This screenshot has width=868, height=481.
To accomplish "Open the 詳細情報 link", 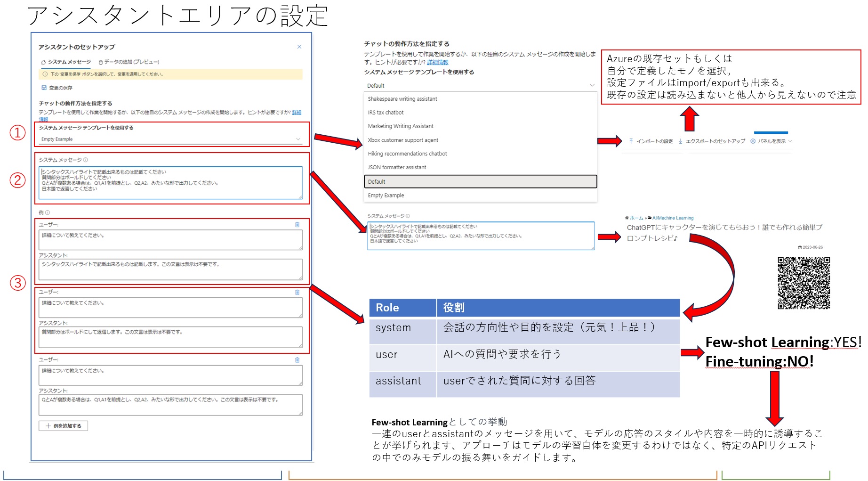I will pos(438,62).
